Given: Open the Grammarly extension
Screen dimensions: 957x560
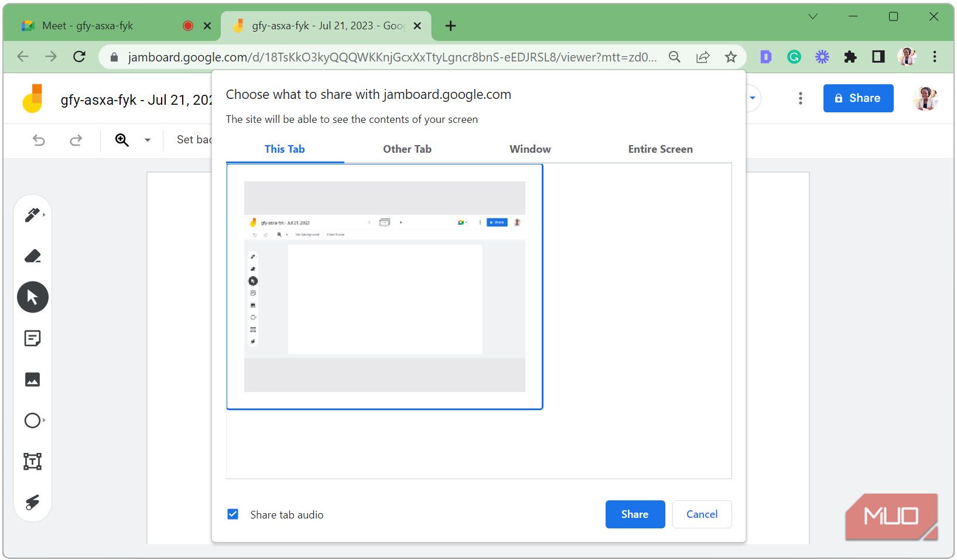Looking at the screenshot, I should 794,57.
